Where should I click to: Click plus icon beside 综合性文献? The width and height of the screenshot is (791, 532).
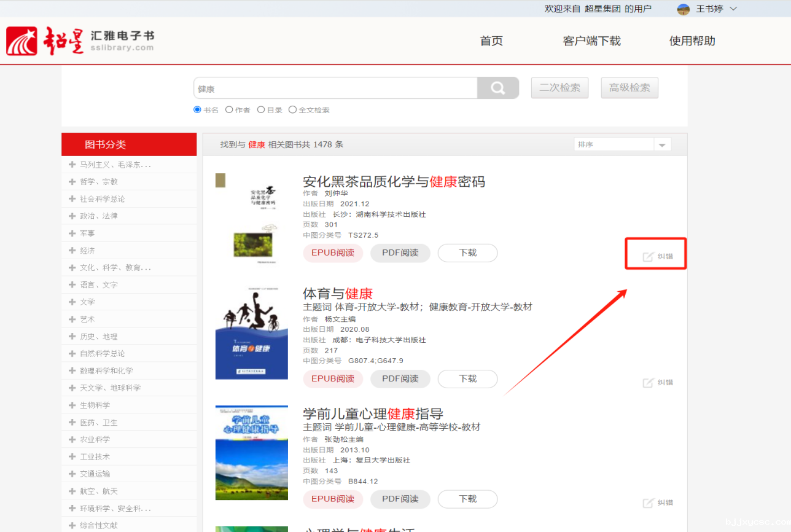point(72,526)
